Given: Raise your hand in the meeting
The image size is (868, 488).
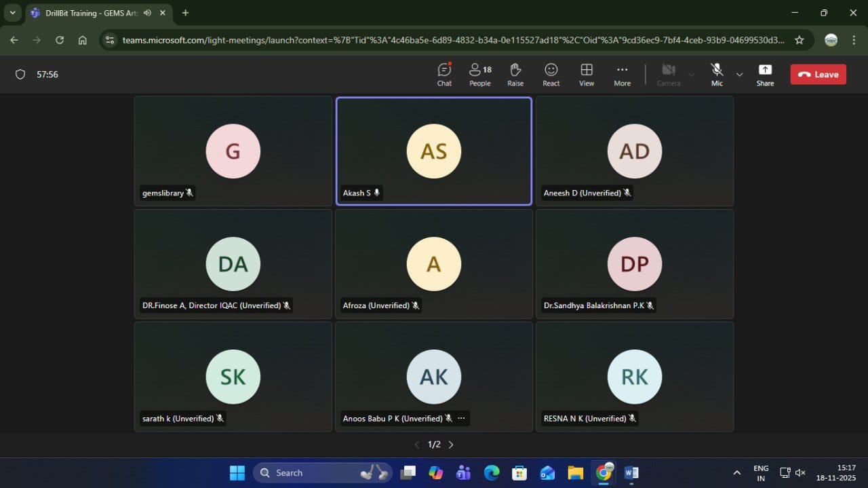Looking at the screenshot, I should 515,75.
